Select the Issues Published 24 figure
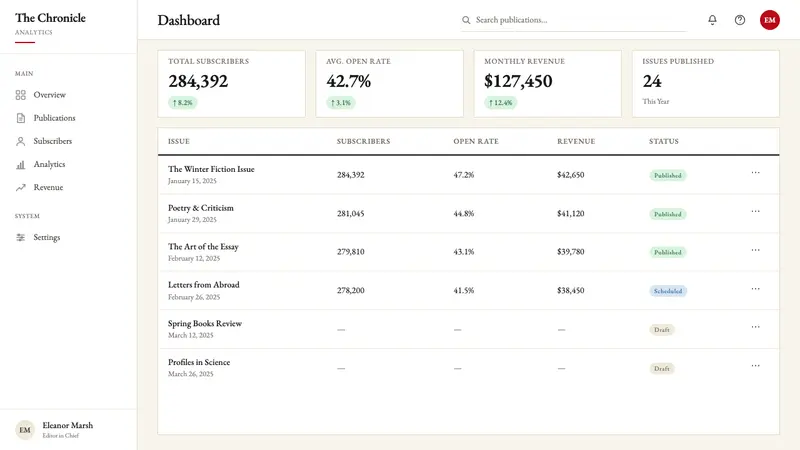 652,81
